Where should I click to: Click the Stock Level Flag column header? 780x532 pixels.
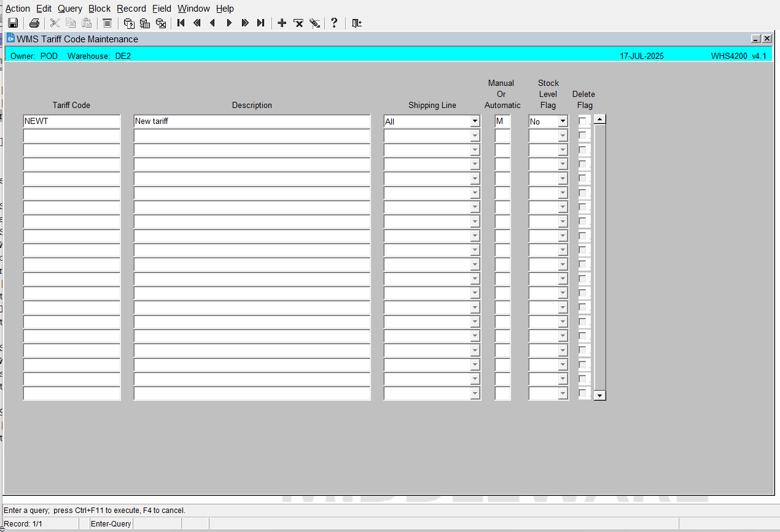point(548,94)
